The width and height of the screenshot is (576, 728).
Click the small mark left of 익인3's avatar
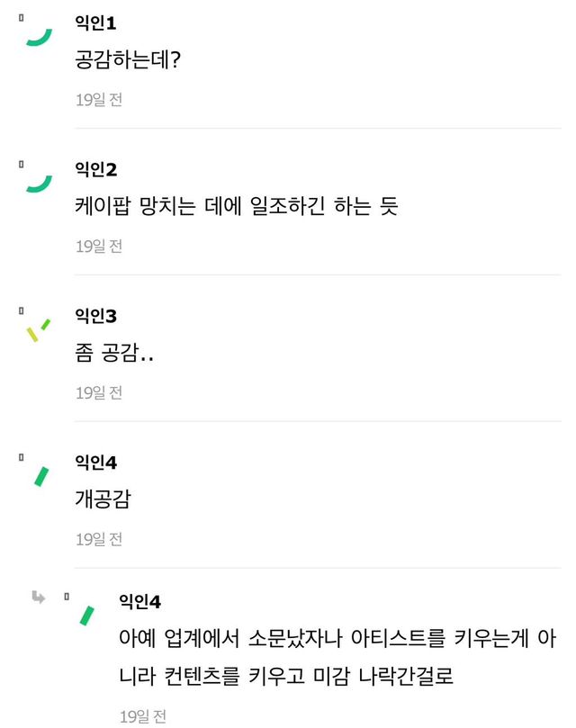tap(22, 310)
